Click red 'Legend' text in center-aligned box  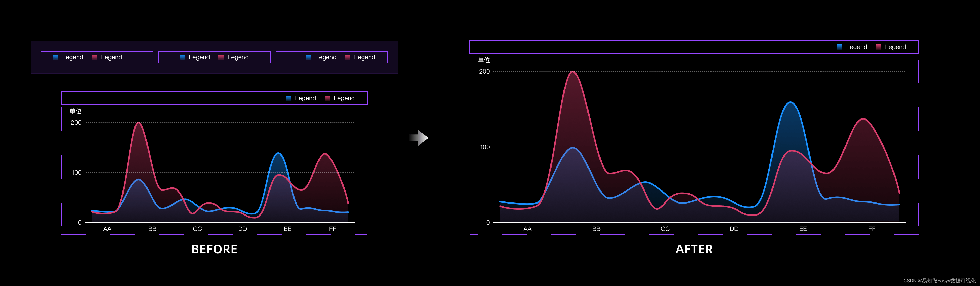[238, 57]
